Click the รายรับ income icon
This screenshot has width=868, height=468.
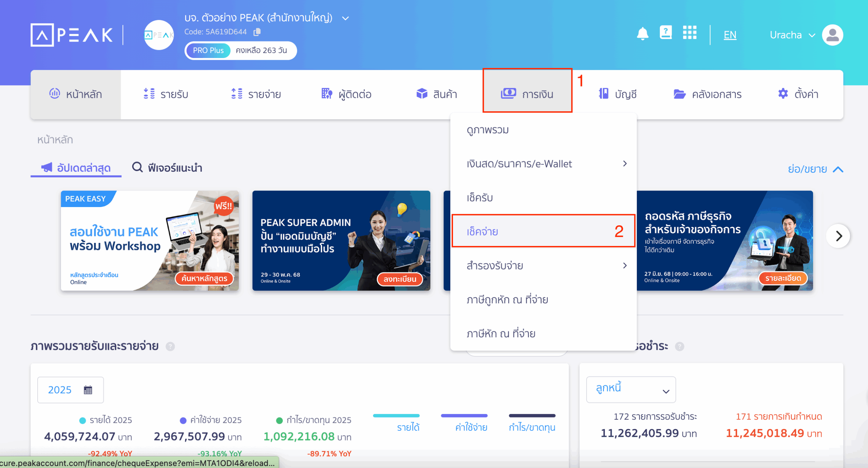(149, 93)
